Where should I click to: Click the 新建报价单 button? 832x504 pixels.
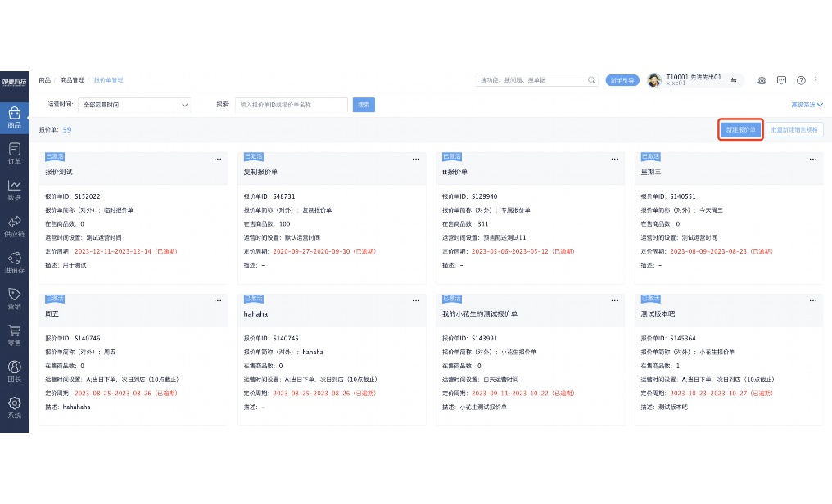(740, 130)
